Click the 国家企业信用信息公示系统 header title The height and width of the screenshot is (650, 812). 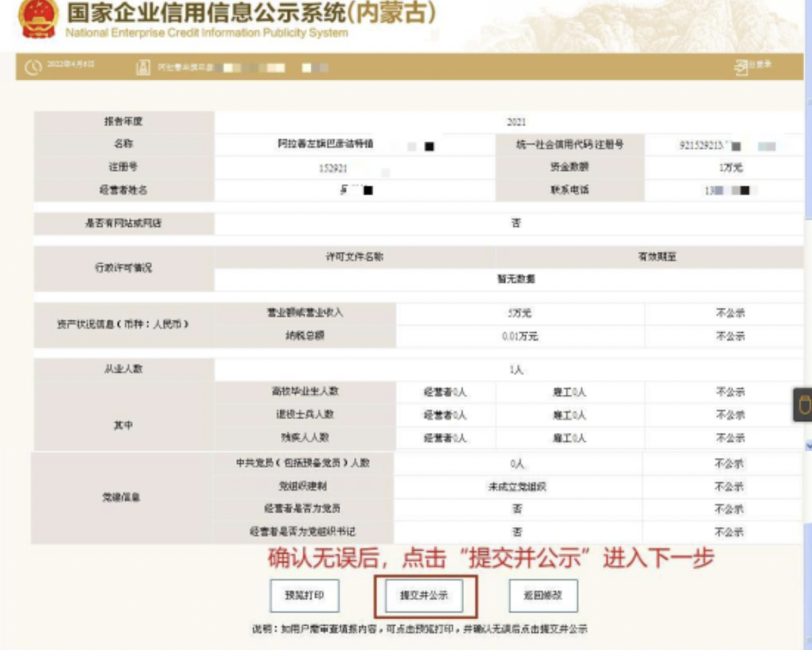250,12
